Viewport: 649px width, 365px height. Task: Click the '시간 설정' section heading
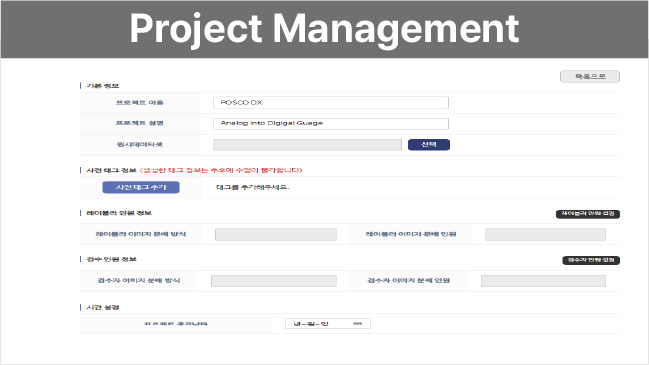coord(103,307)
